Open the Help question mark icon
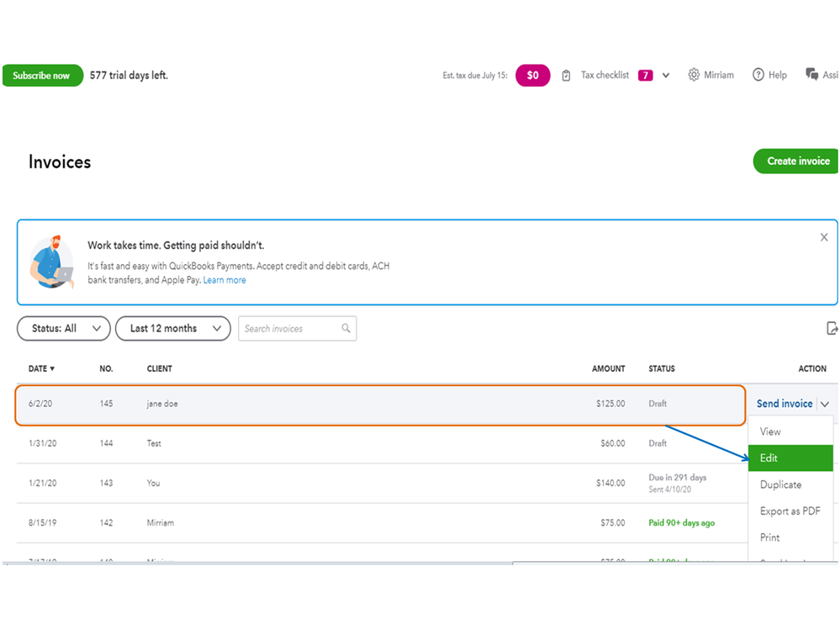The image size is (840, 630). coord(758,75)
